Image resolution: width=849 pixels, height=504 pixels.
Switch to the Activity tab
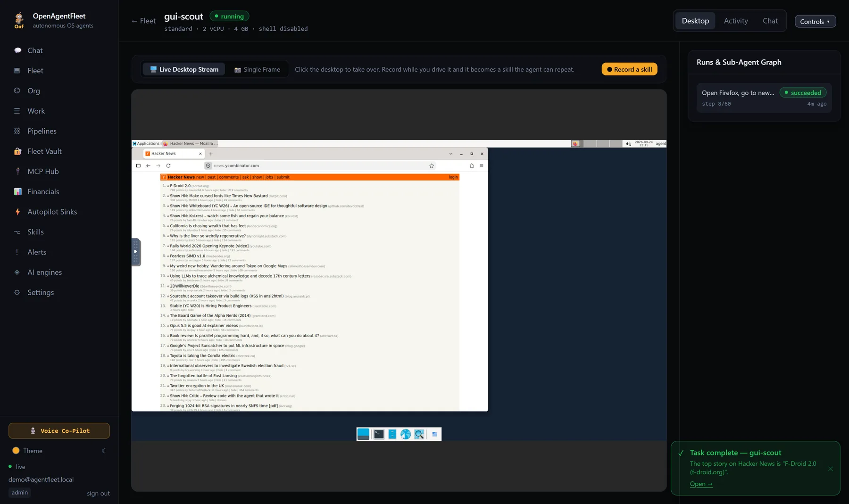tap(736, 21)
